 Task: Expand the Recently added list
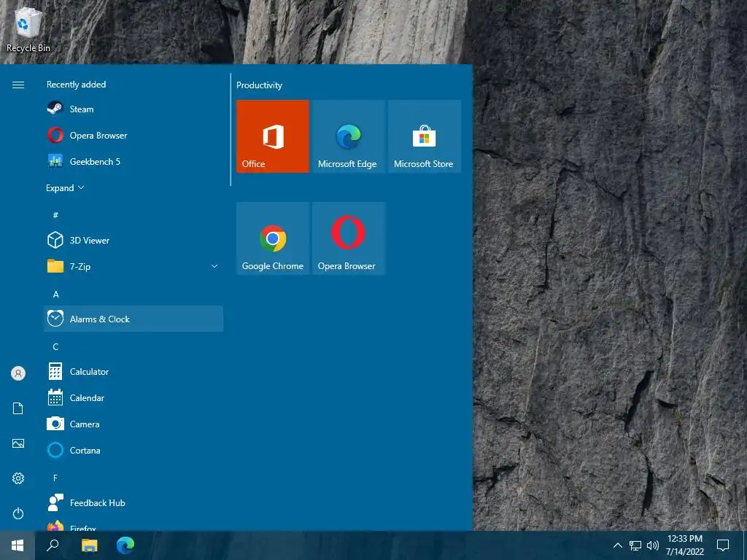coord(65,188)
